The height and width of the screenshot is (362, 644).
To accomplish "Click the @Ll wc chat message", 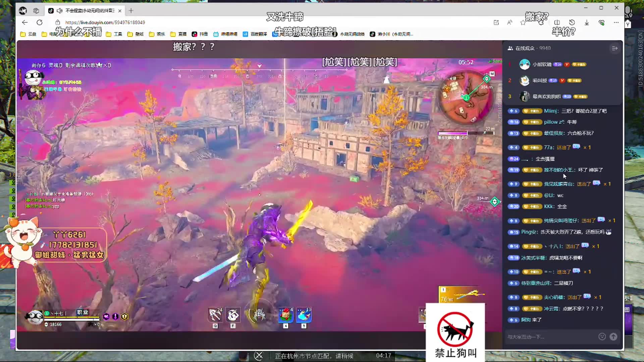I will tap(536, 195).
